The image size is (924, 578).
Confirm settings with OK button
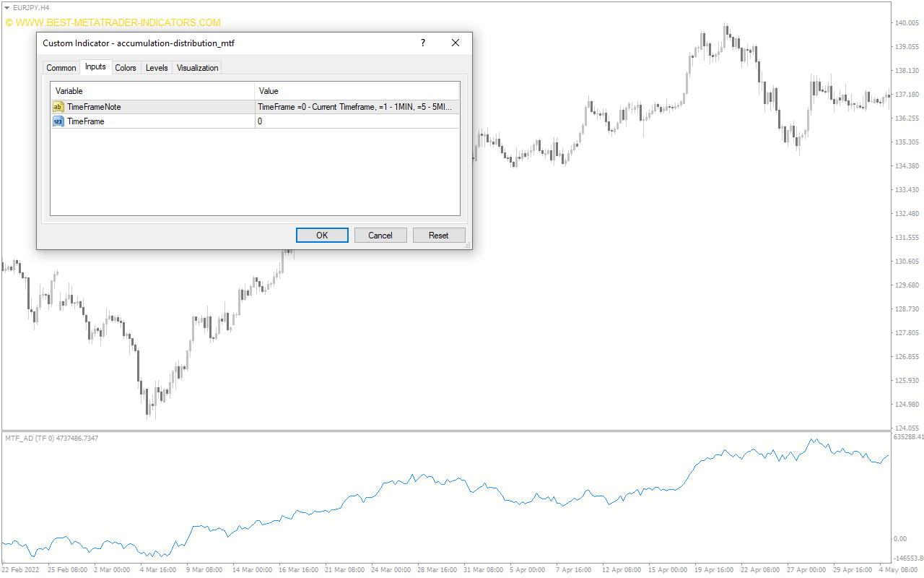tap(322, 235)
